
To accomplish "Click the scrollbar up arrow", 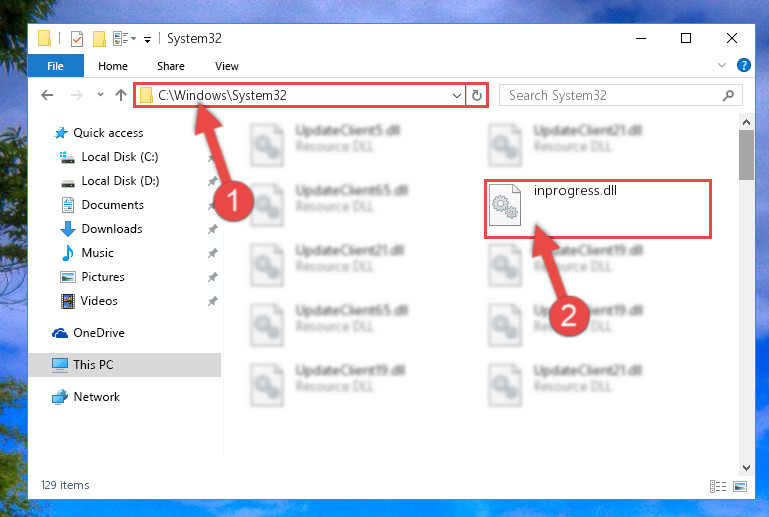I will 746,122.
